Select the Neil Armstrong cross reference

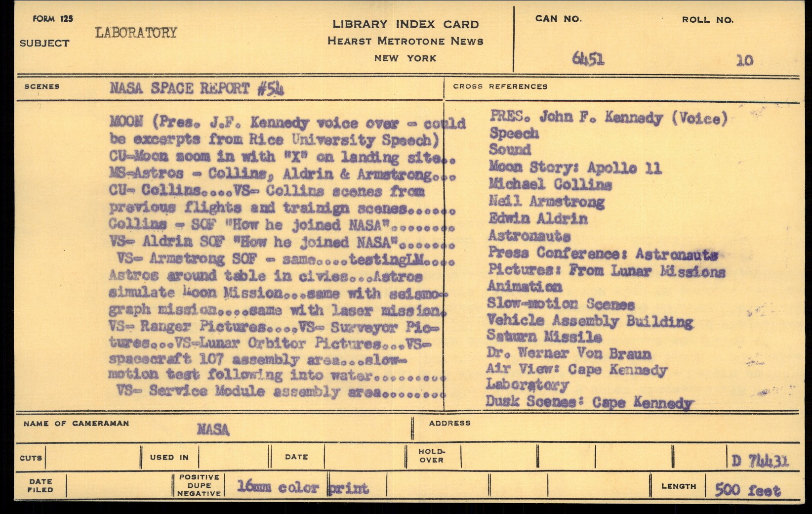pos(546,201)
